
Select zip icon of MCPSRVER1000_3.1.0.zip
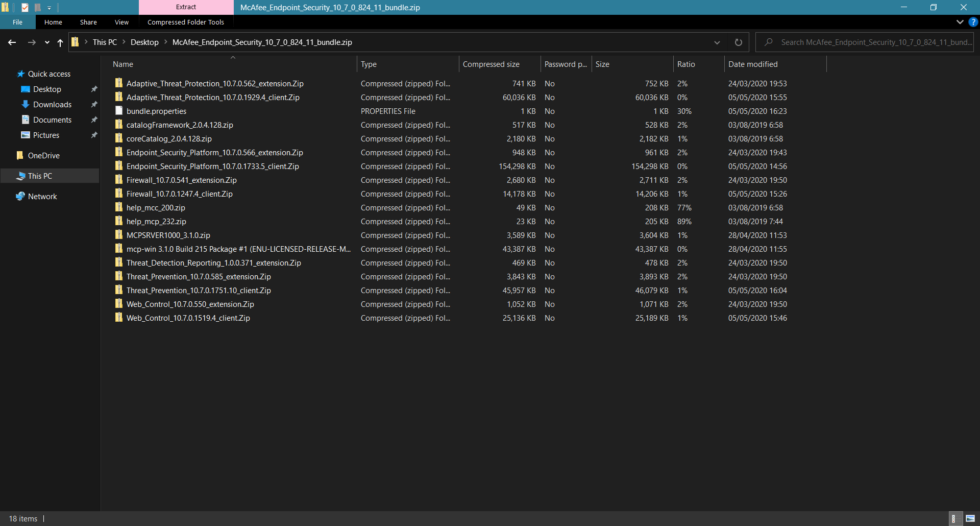[119, 235]
